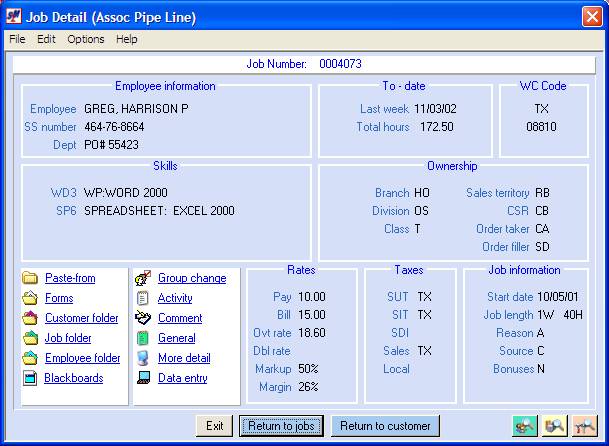
Task: Open the Help menu
Action: [126, 39]
